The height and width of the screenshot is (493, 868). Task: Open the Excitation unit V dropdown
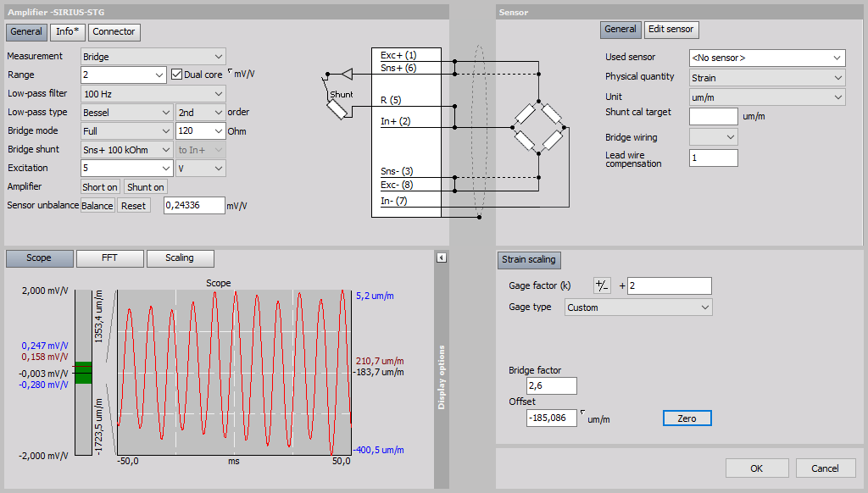pos(200,169)
